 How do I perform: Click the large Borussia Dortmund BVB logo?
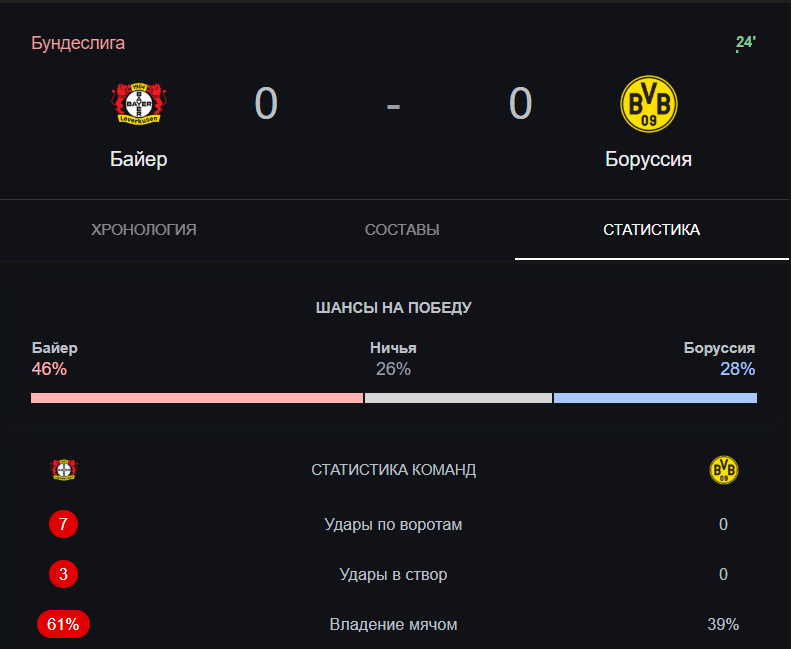coord(649,104)
